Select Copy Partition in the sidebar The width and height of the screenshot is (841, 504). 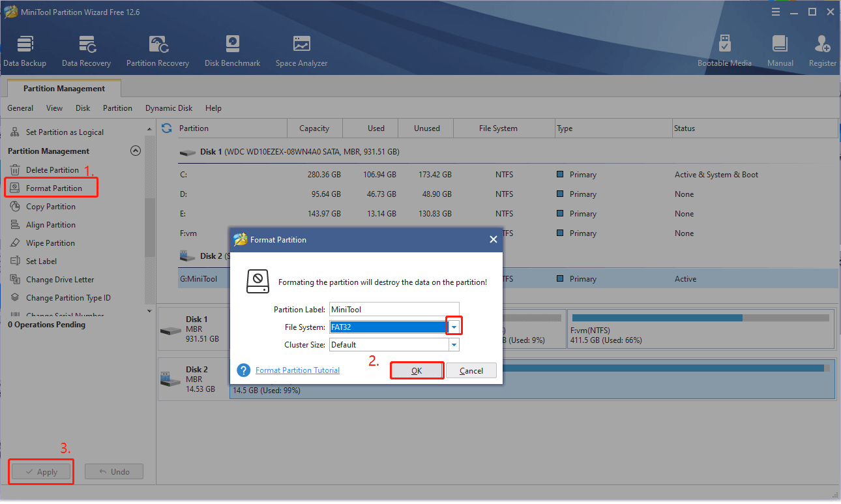51,207
